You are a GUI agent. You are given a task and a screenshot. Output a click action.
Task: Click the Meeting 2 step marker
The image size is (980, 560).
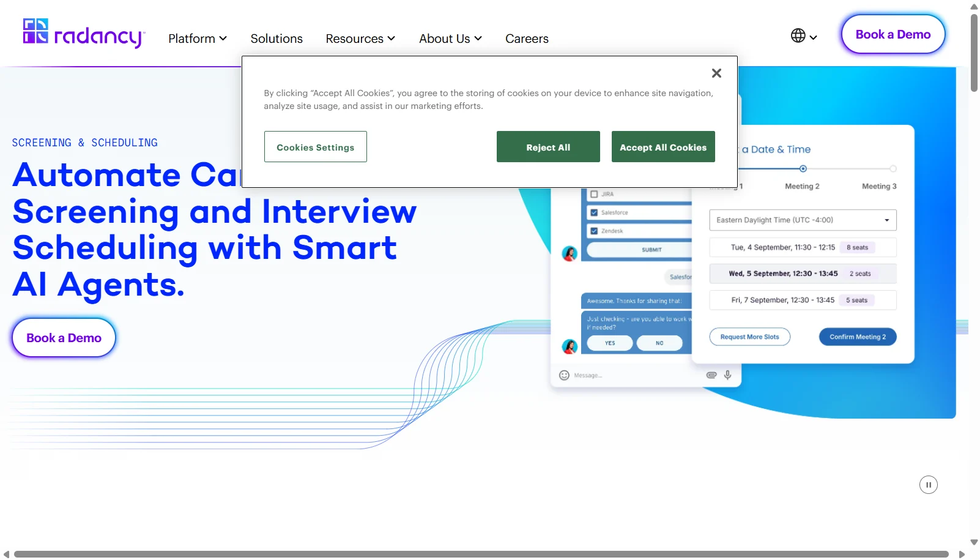(x=803, y=168)
